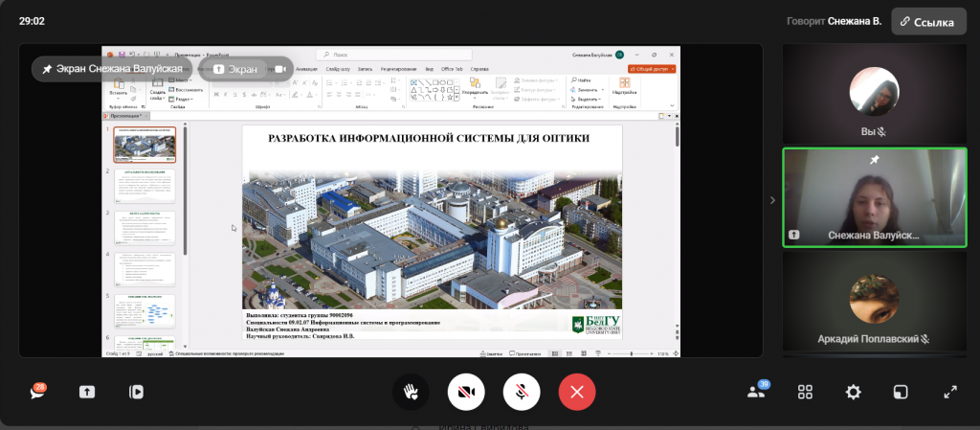980x430 pixels.
Task: Switch to Normal view icon in status bar
Action: click(x=555, y=353)
